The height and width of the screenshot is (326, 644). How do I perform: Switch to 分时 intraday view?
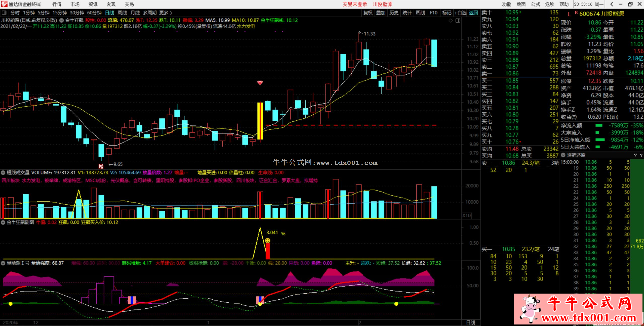point(15,13)
